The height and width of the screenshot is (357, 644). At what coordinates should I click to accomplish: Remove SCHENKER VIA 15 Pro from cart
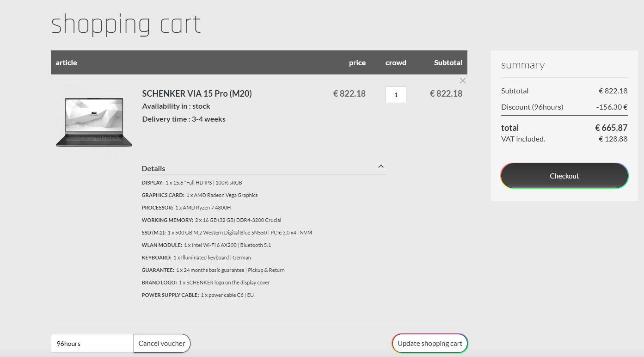tap(462, 80)
